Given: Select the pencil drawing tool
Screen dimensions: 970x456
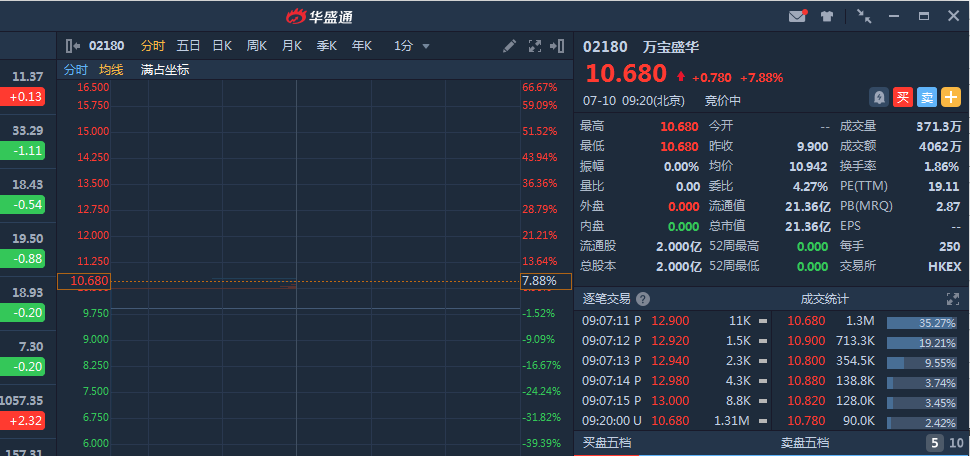Looking at the screenshot, I should tap(509, 46).
